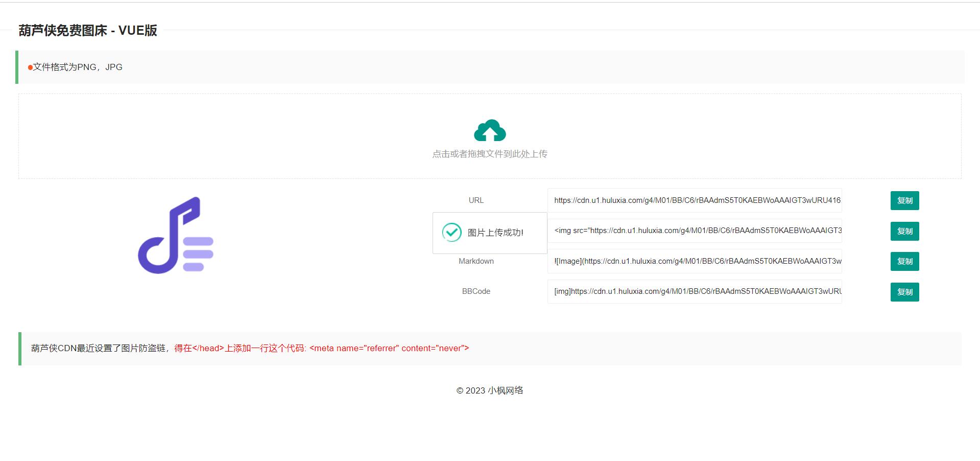
Task: Click the '© 2023 小枫网络' footer text
Action: (x=490, y=390)
